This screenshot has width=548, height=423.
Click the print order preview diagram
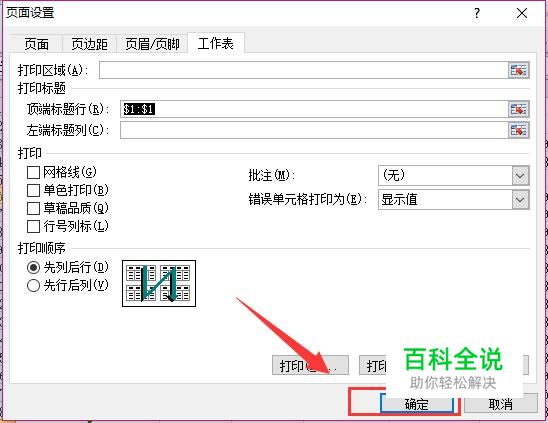coord(159,284)
